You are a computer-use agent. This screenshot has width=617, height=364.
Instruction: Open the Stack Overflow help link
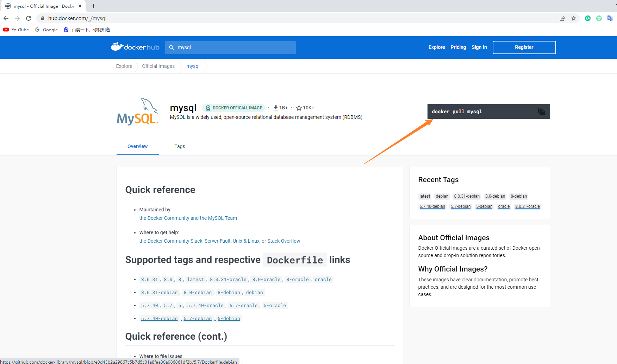click(x=283, y=241)
